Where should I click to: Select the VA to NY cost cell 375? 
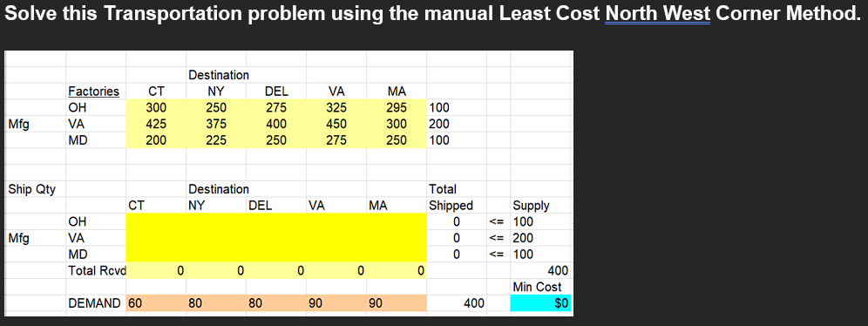point(216,124)
